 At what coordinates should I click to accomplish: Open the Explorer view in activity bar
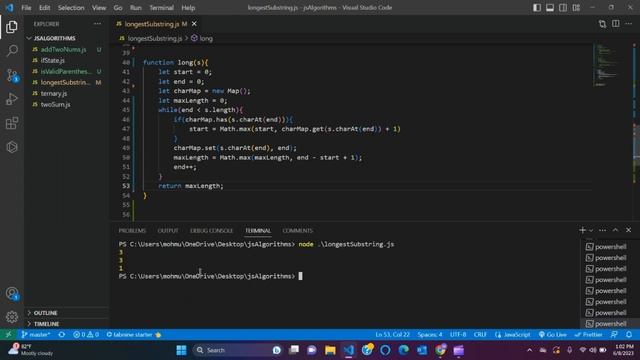12,27
